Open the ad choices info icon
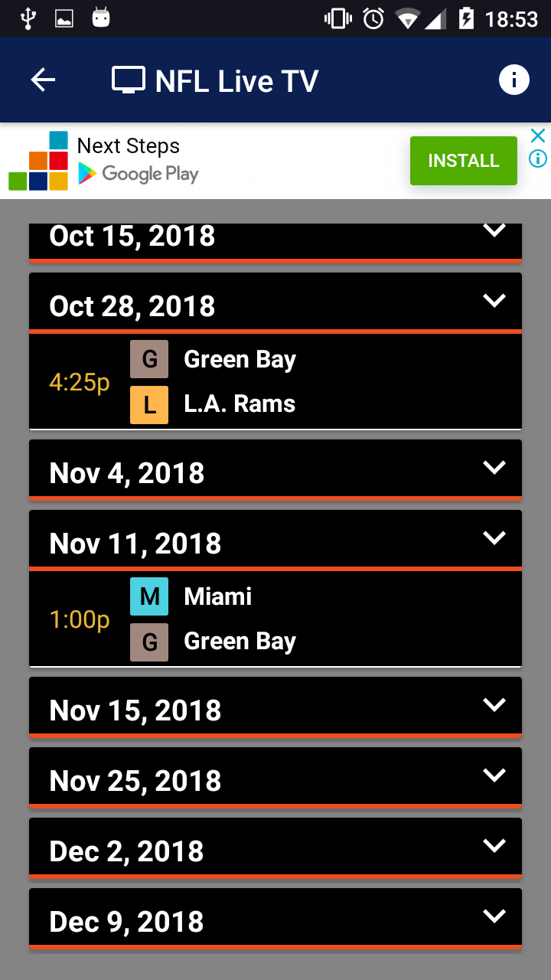 coord(538,158)
